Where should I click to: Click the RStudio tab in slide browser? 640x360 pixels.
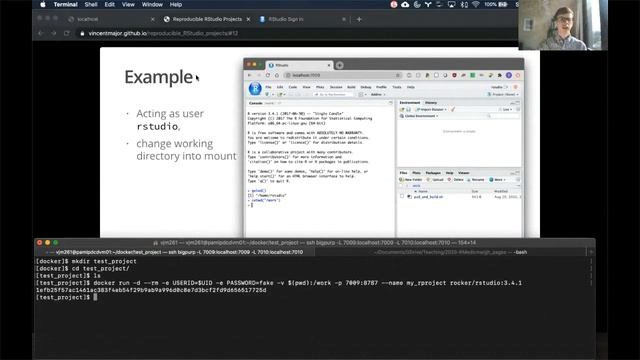pyautogui.click(x=299, y=65)
